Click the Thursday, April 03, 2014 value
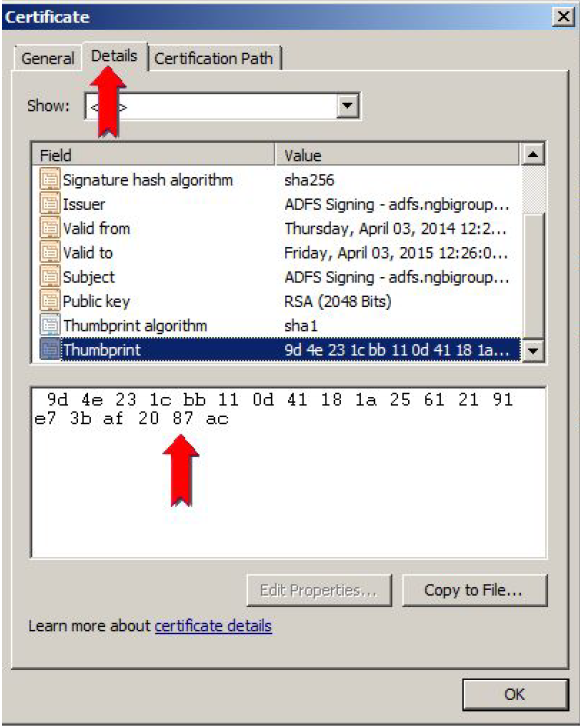The image size is (580, 726). click(396, 228)
